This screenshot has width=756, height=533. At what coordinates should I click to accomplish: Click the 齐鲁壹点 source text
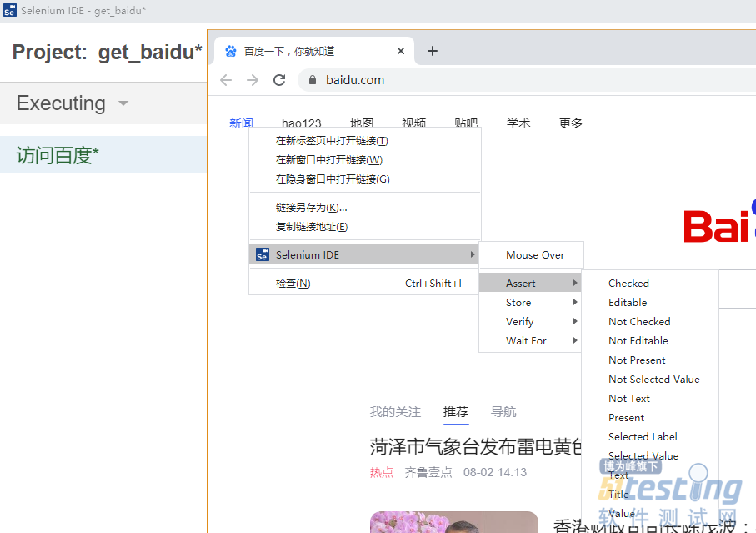click(428, 472)
